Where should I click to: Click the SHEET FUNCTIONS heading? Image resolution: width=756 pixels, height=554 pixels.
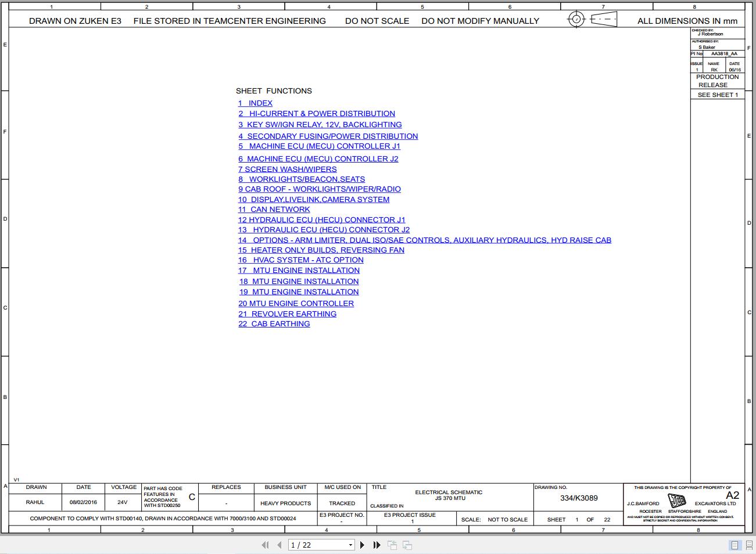[274, 91]
